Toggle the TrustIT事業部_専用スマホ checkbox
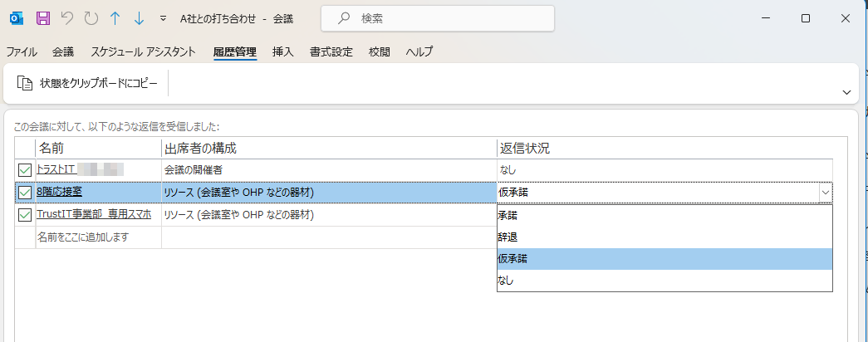The height and width of the screenshot is (342, 868). [x=25, y=215]
